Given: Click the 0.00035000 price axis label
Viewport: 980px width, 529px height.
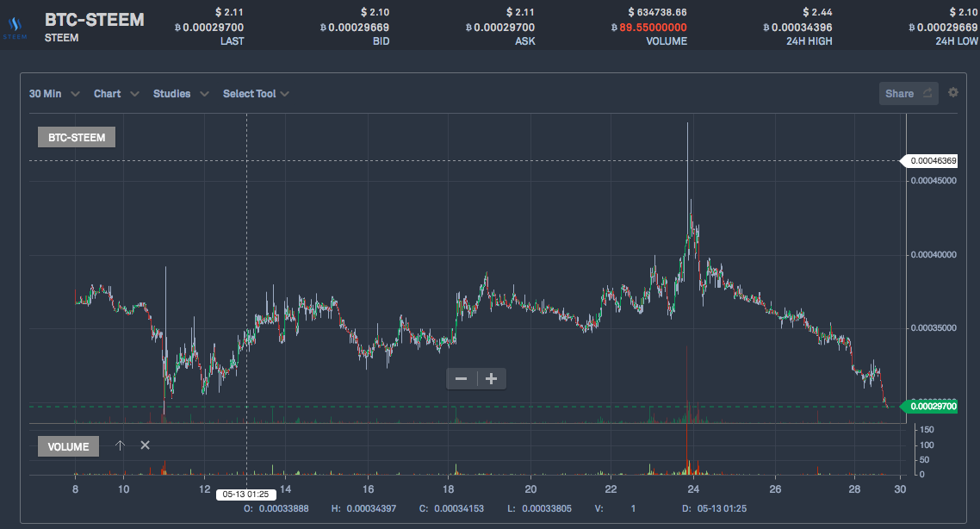Looking at the screenshot, I should pyautogui.click(x=933, y=327).
